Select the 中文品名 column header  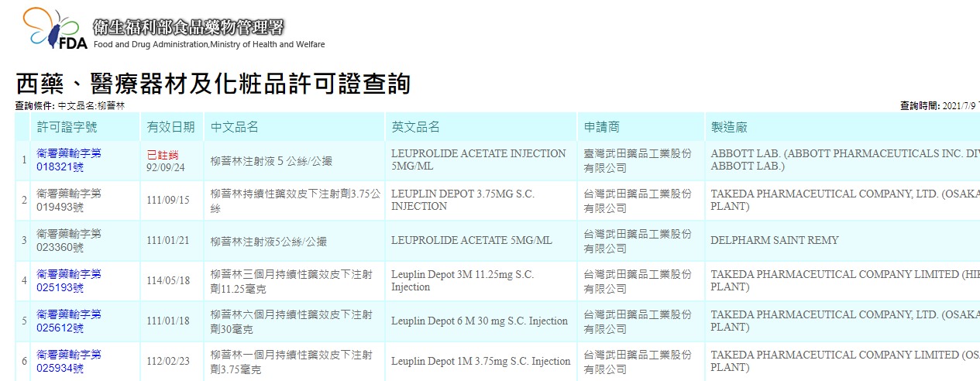click(235, 127)
